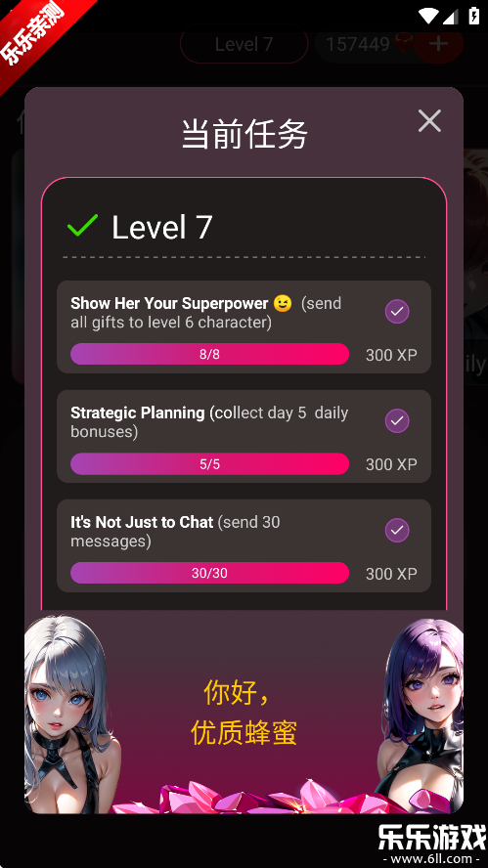Select the Strategic Planning task title
This screenshot has height=868, width=488.
tap(137, 412)
